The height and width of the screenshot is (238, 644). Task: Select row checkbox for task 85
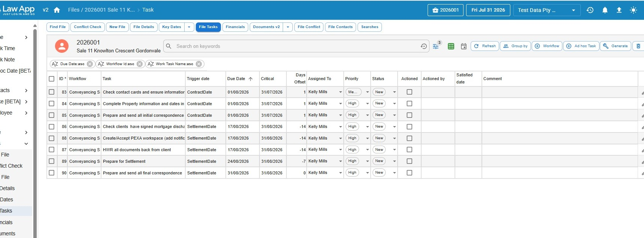click(52, 115)
